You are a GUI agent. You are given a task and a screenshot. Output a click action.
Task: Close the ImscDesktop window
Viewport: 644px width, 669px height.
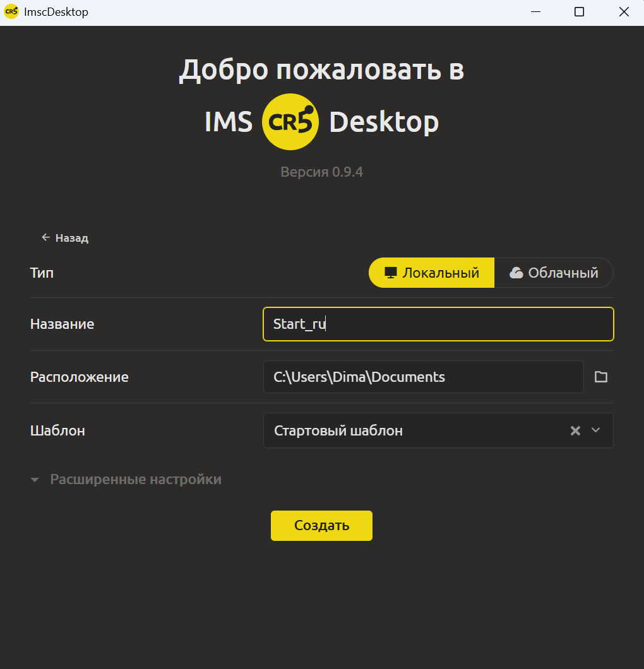point(624,12)
